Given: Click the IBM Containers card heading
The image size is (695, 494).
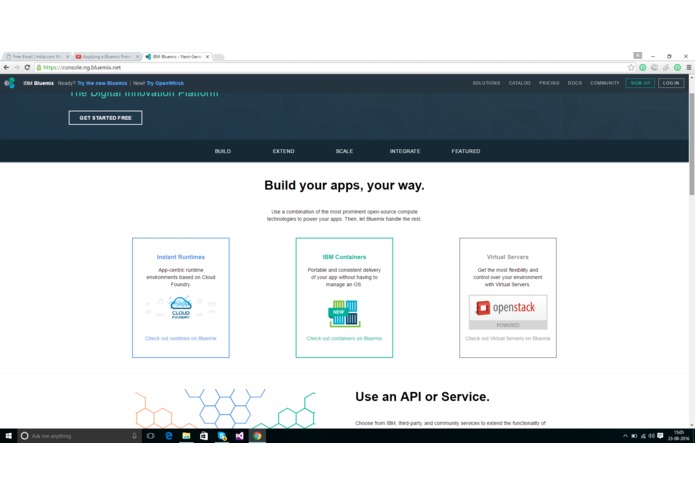Looking at the screenshot, I should (344, 257).
